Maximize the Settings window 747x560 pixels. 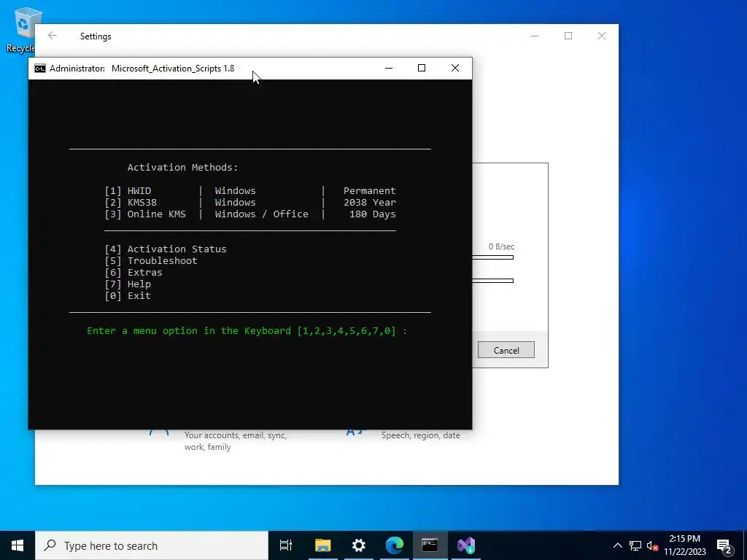coord(568,36)
